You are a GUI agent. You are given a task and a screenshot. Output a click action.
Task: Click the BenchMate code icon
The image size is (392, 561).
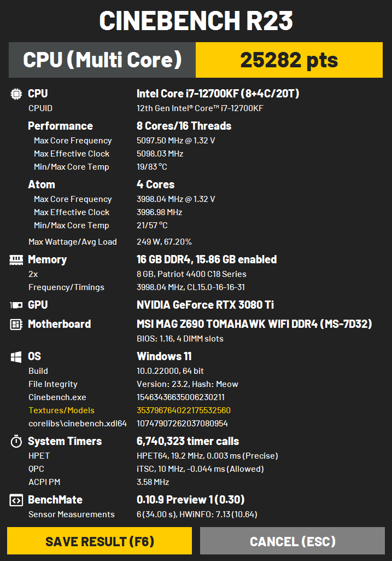(x=16, y=500)
